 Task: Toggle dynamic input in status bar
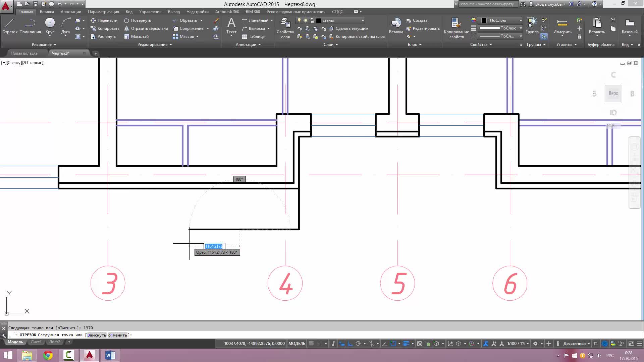342,344
